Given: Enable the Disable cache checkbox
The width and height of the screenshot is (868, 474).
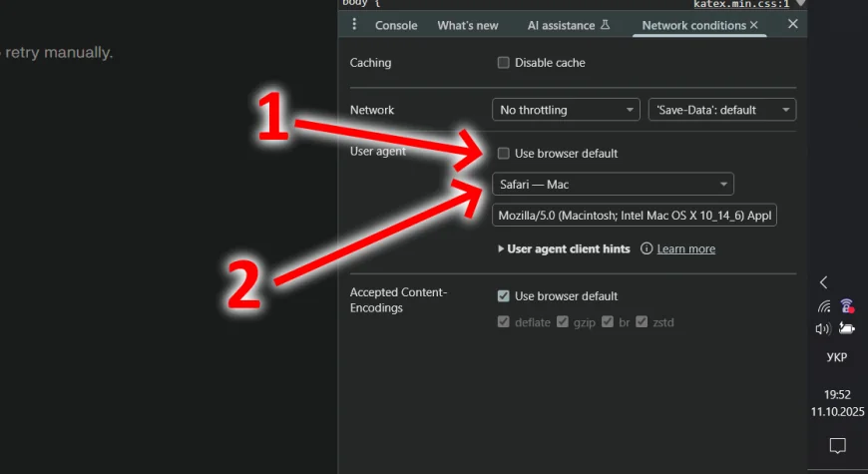Looking at the screenshot, I should pyautogui.click(x=504, y=63).
